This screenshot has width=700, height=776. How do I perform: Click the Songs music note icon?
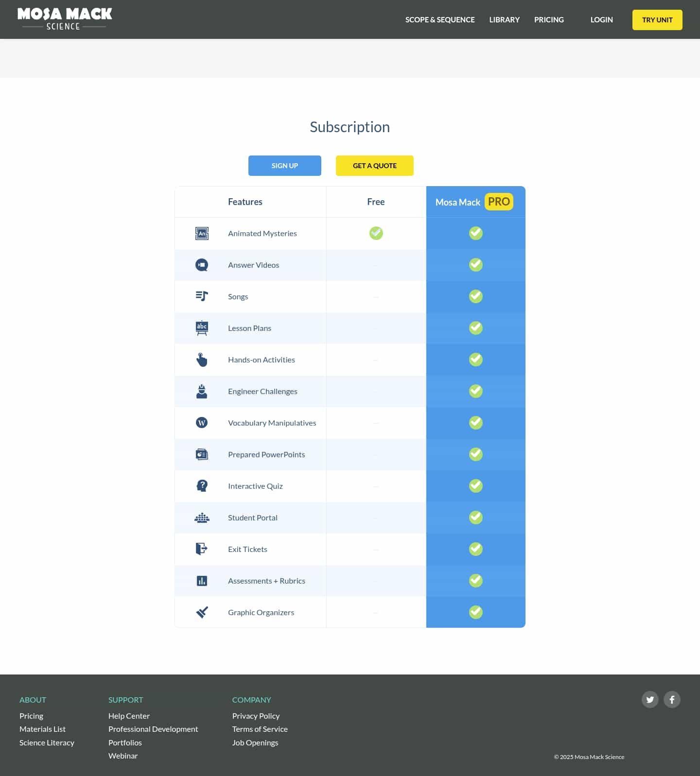pyautogui.click(x=202, y=296)
